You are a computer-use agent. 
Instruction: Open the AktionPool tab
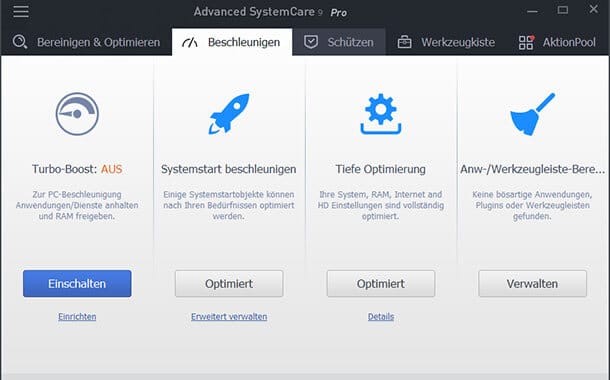tap(557, 42)
